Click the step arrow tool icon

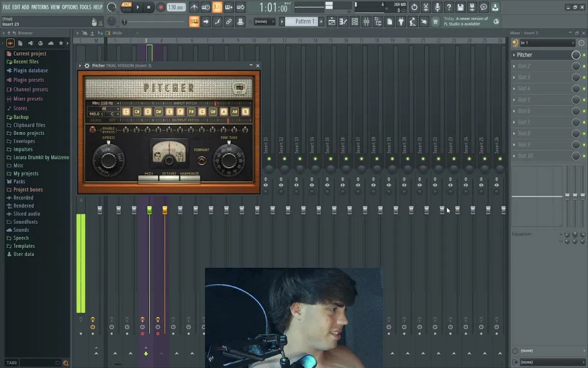click(x=206, y=22)
